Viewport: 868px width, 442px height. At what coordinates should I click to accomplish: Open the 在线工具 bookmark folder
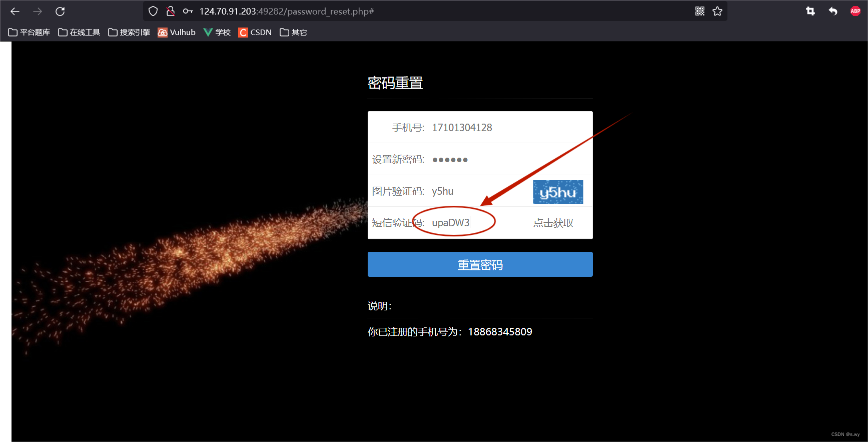[x=79, y=32]
